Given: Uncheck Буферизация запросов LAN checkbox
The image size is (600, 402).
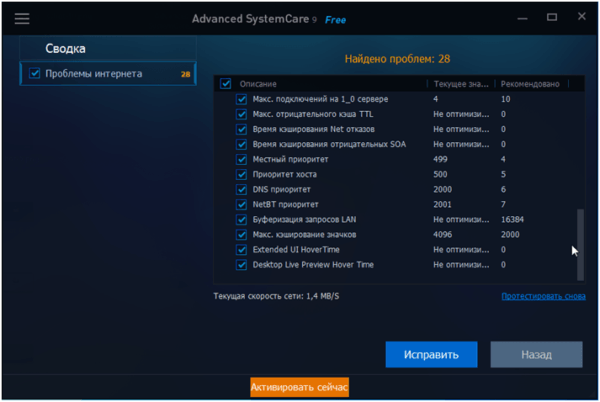Looking at the screenshot, I should coord(241,220).
